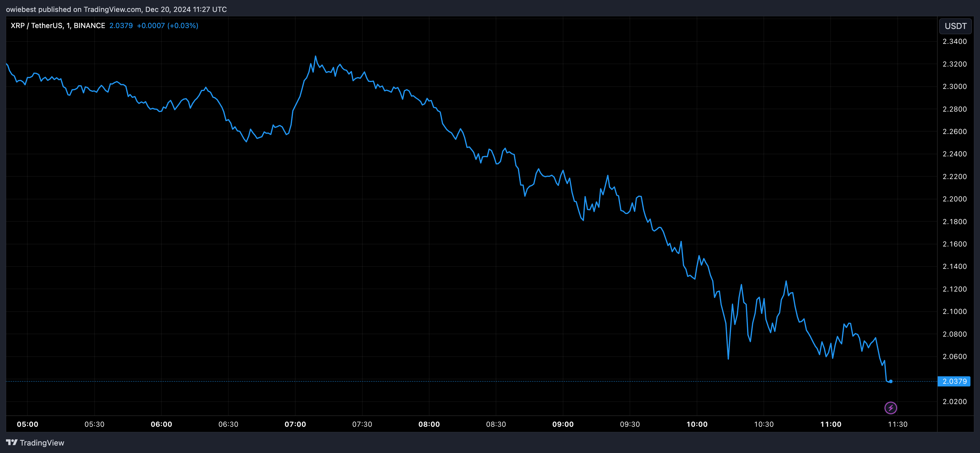Click the 2.1400 price axis label
The image size is (980, 453).
point(955,266)
